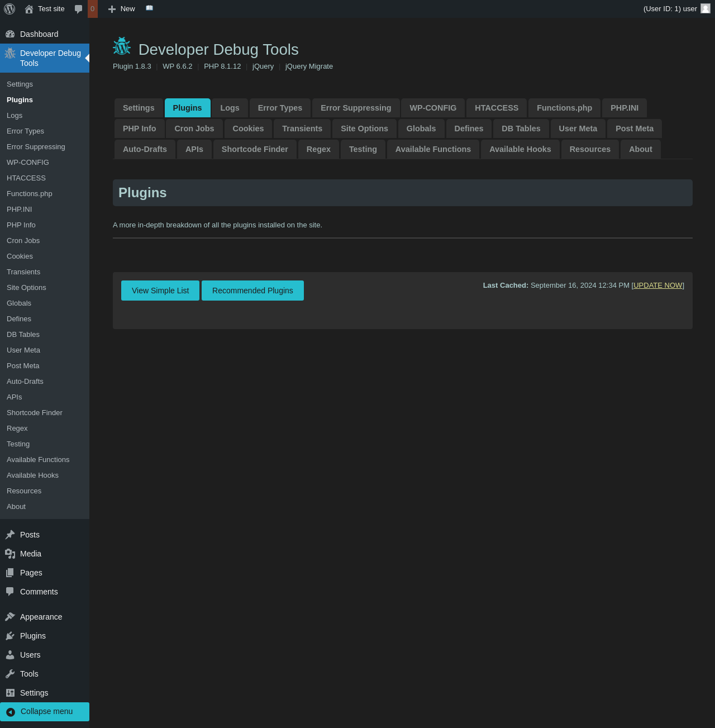This screenshot has height=728, width=715.
Task: Click the Developer Debug Tools page title
Action: 218,50
